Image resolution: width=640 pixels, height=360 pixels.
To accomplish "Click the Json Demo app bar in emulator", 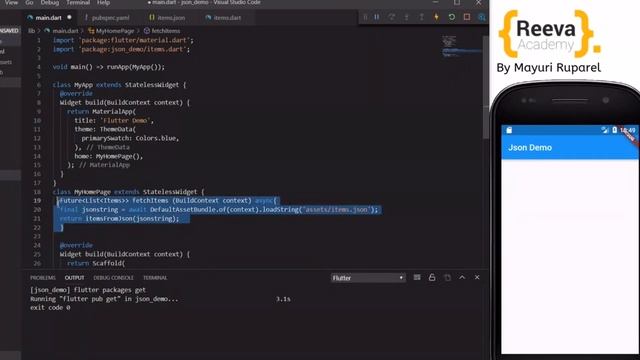I will (570, 147).
